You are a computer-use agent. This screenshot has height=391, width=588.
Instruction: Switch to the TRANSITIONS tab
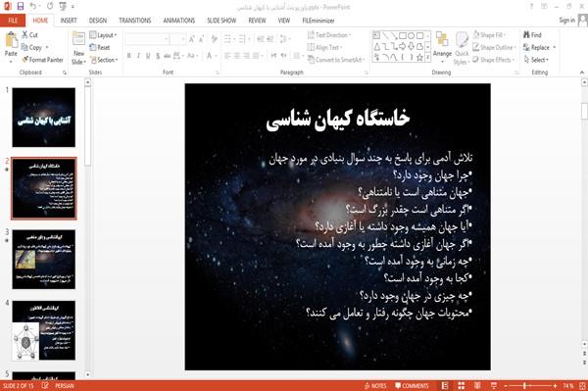pos(135,21)
